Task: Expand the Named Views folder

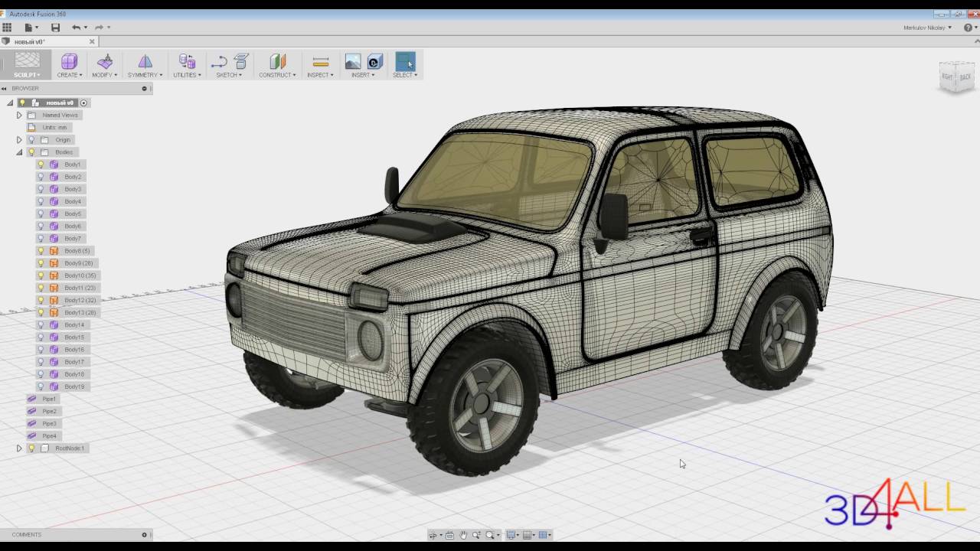Action: click(19, 116)
